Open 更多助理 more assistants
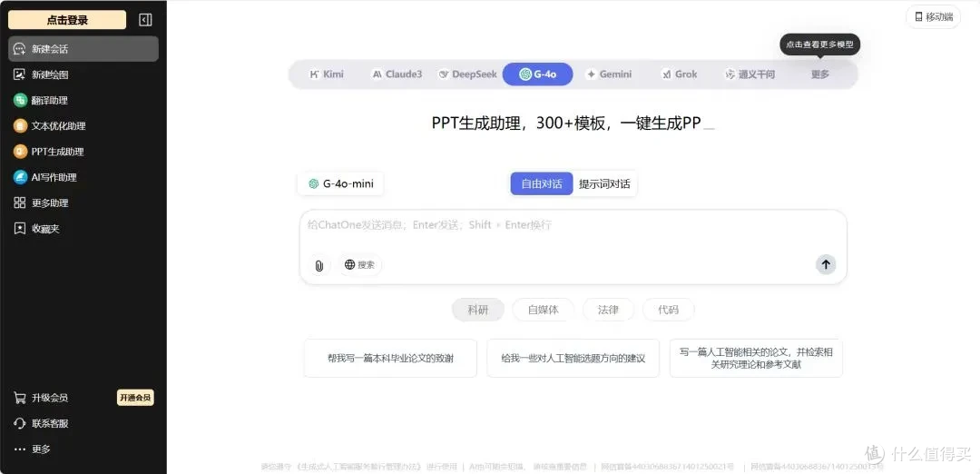Screen dimensions: 980x474 point(83,202)
